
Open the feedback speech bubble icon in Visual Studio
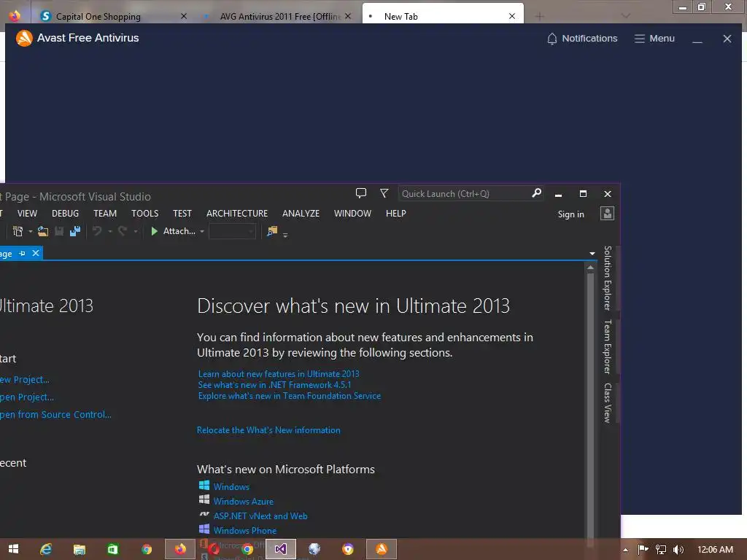(x=361, y=192)
